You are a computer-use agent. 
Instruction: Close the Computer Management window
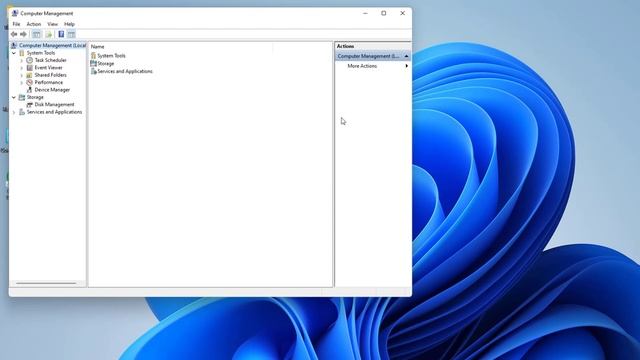point(402,13)
